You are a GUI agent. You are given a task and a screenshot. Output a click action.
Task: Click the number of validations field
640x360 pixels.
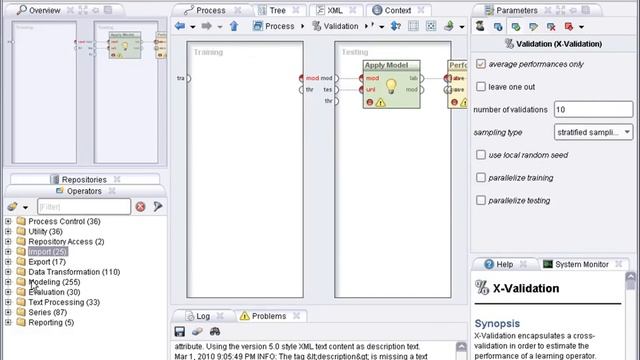(x=593, y=109)
